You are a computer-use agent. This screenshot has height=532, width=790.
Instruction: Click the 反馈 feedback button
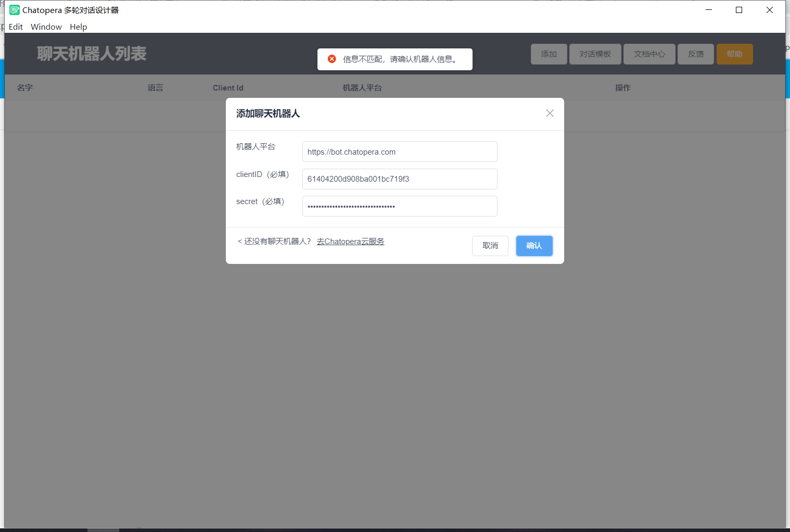pos(696,54)
